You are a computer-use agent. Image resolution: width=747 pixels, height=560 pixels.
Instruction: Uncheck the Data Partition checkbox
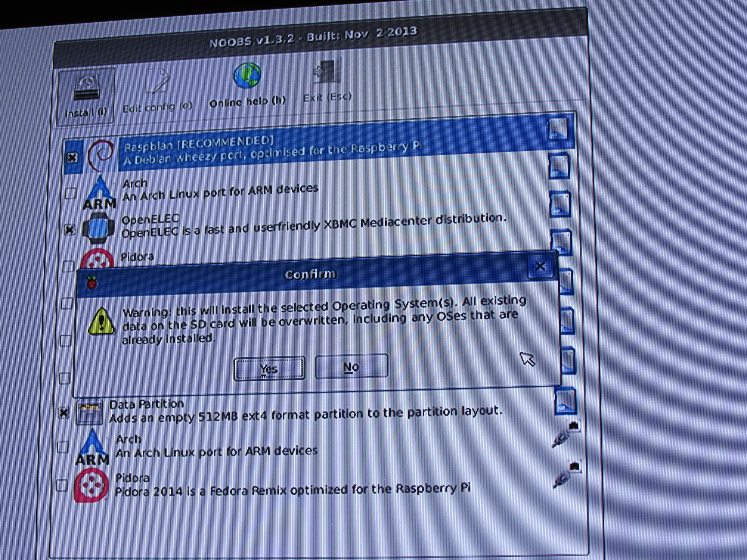(64, 413)
